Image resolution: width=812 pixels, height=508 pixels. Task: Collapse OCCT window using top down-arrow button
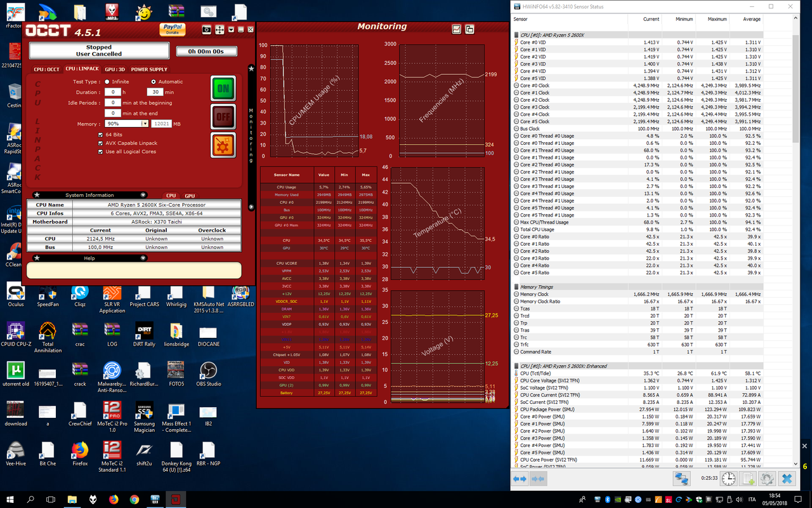tap(231, 30)
